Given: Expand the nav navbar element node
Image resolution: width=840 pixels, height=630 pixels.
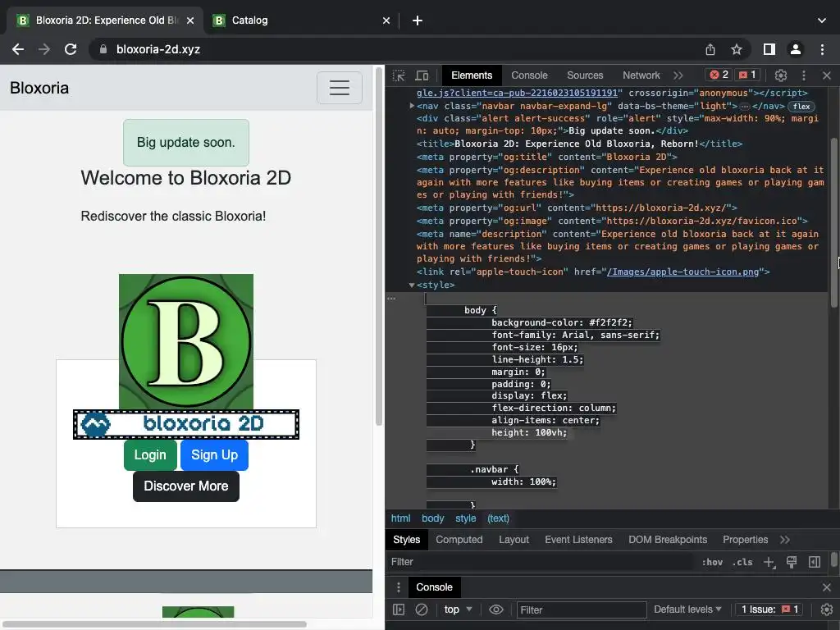Looking at the screenshot, I should 412,106.
